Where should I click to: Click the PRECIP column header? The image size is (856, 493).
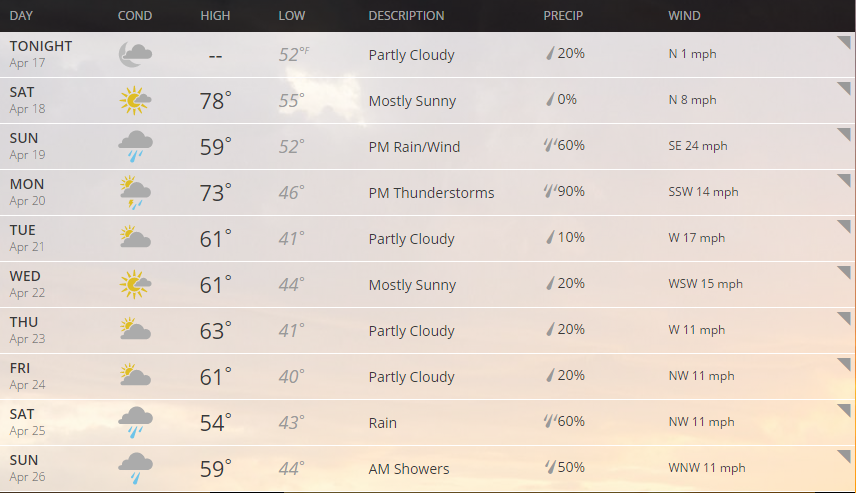pyautogui.click(x=563, y=16)
